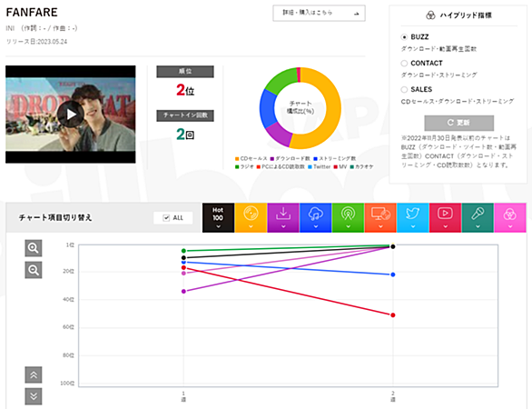Image resolution: width=532 pixels, height=409 pixels.
Task: Click the gray update button
Action: coord(459,123)
